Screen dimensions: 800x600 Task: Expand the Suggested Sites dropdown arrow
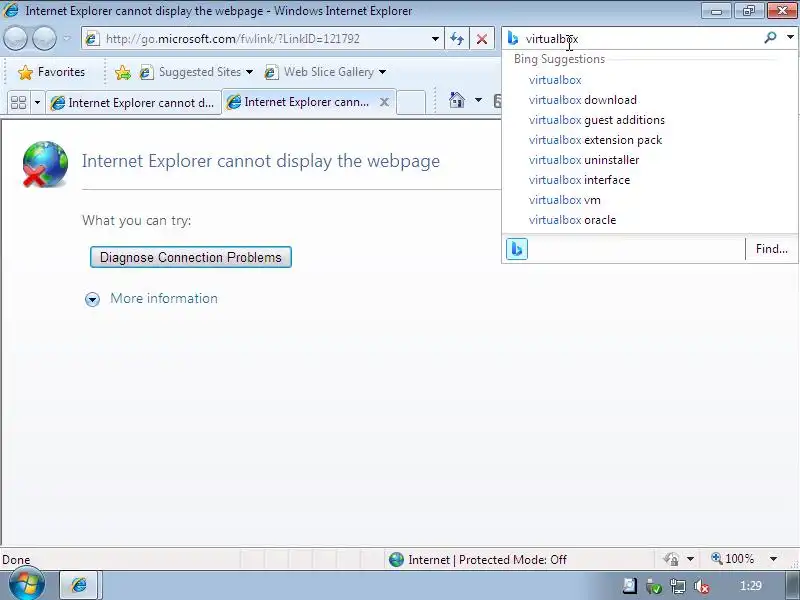249,72
